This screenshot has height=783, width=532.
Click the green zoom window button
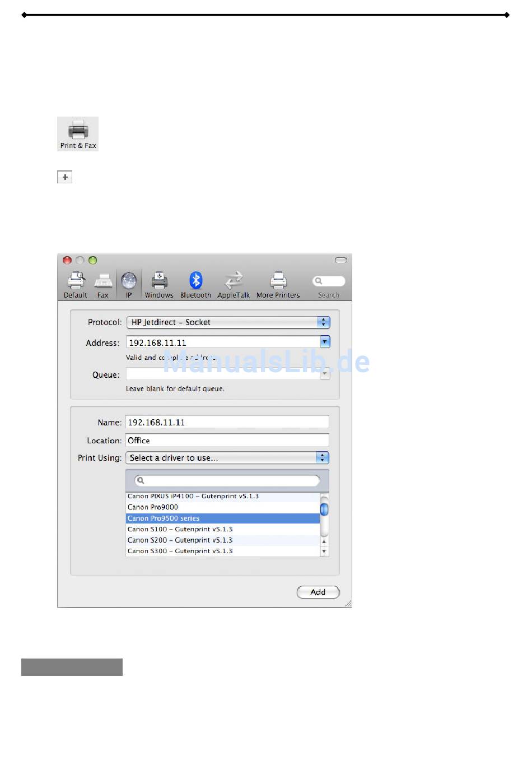(93, 260)
